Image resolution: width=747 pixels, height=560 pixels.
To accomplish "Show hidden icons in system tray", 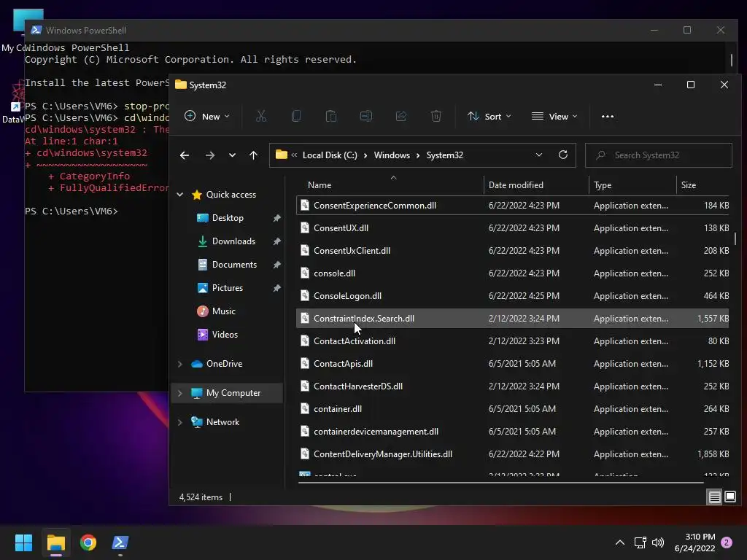I will click(620, 542).
